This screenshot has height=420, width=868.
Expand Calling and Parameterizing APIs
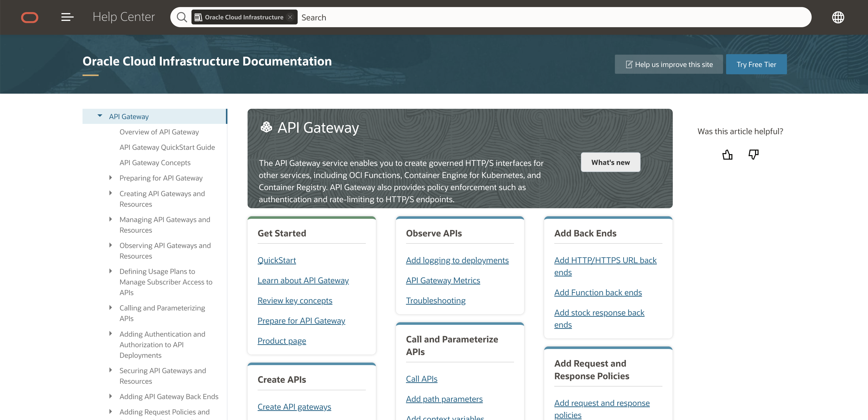pos(110,308)
